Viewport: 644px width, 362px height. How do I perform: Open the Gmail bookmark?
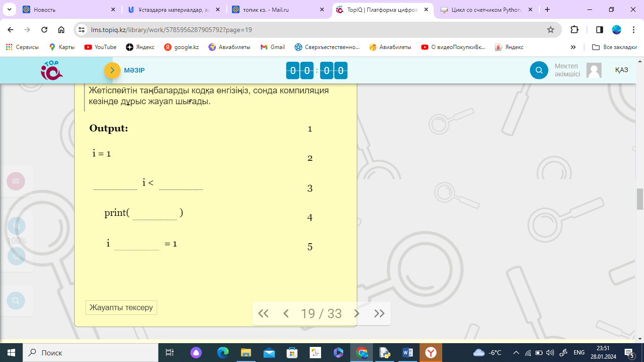click(273, 47)
